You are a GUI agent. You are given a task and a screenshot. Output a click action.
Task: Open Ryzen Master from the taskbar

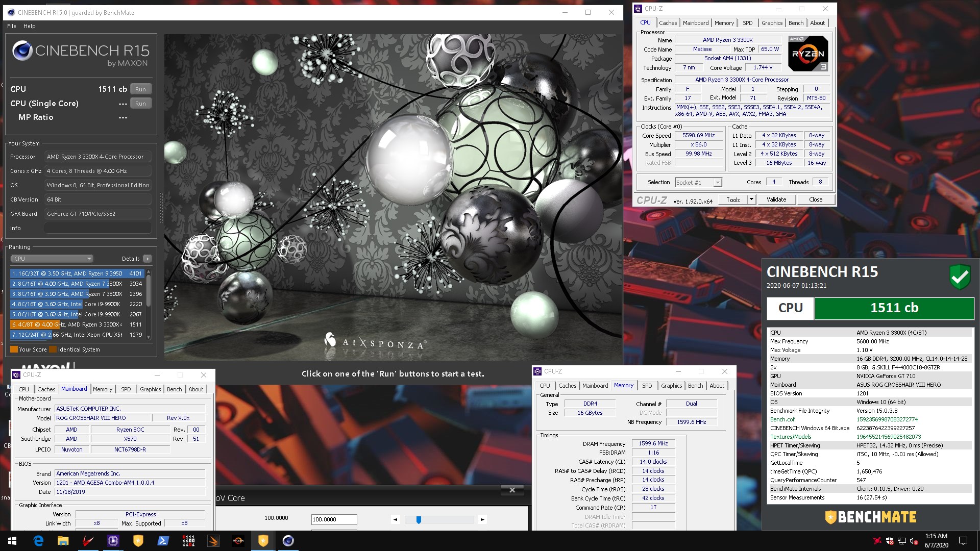click(238, 541)
